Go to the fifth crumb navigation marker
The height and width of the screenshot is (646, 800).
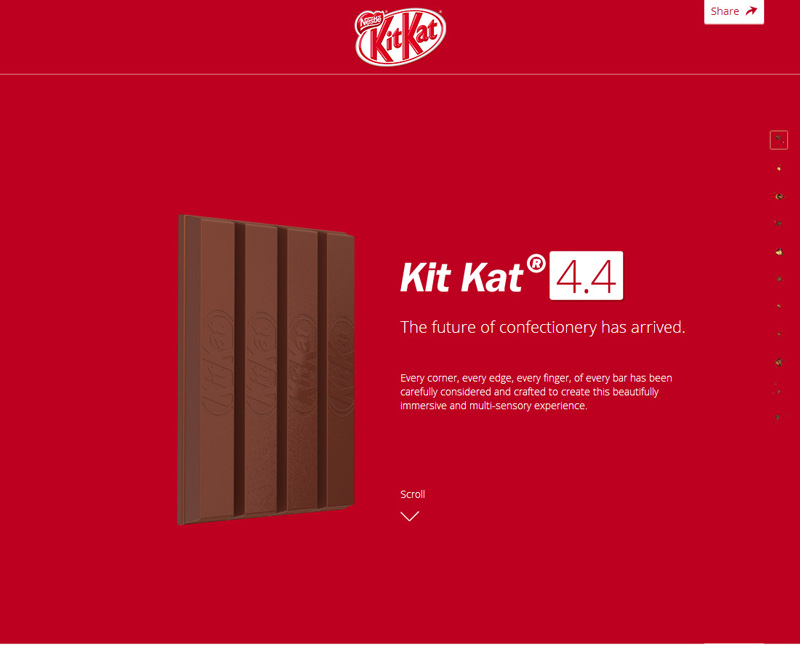[779, 251]
